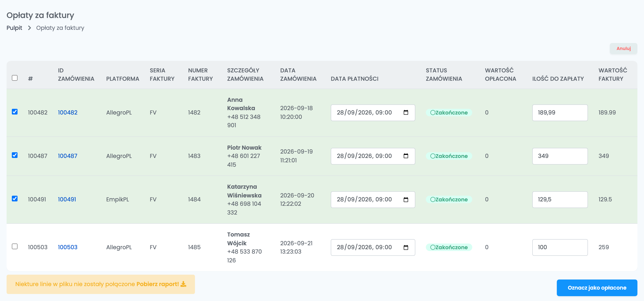Screen dimensions: 644x301
Task: Click invoice number 1485
Action: point(194,247)
